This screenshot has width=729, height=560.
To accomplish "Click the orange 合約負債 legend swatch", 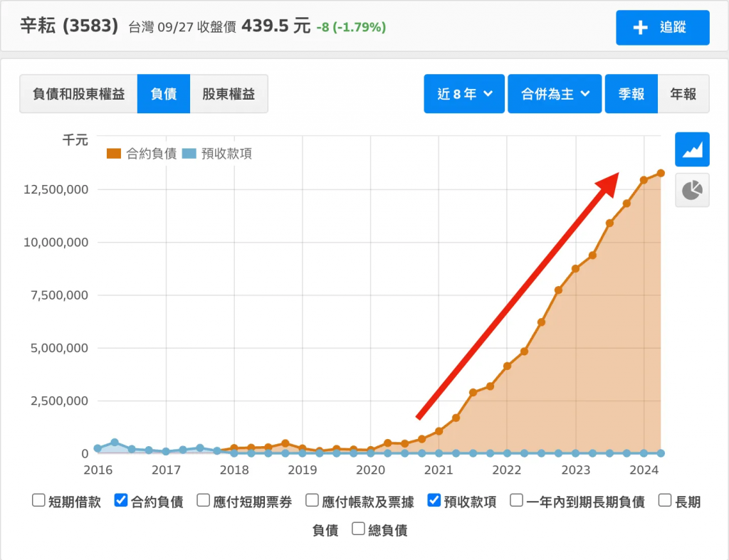I will [x=113, y=154].
